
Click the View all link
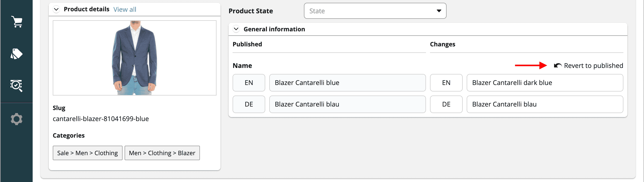(125, 10)
